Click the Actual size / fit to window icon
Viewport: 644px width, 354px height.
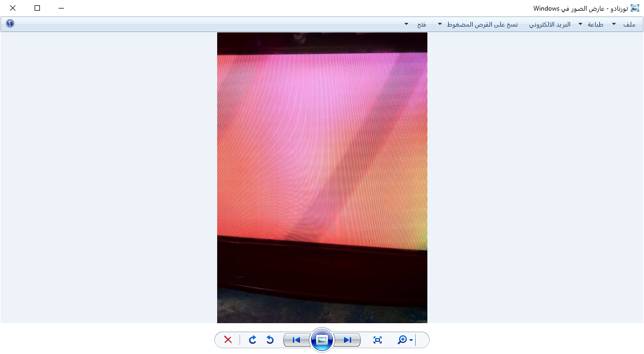[378, 340]
